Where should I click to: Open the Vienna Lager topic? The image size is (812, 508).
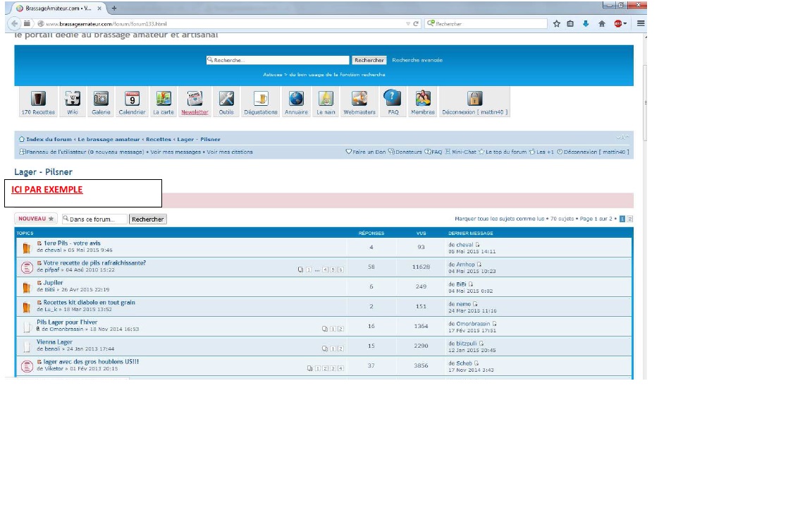tap(54, 341)
